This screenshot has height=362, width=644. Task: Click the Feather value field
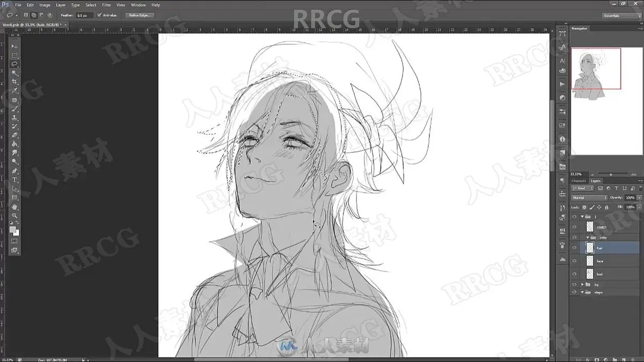[84, 16]
